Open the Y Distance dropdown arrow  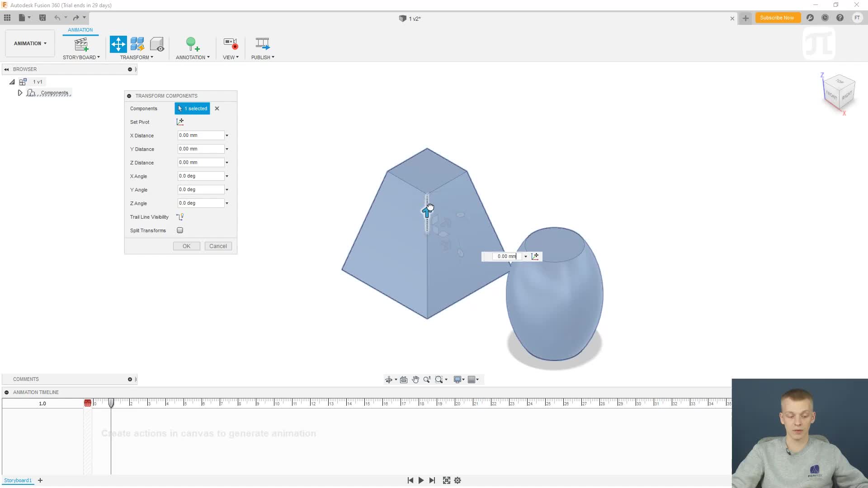227,149
